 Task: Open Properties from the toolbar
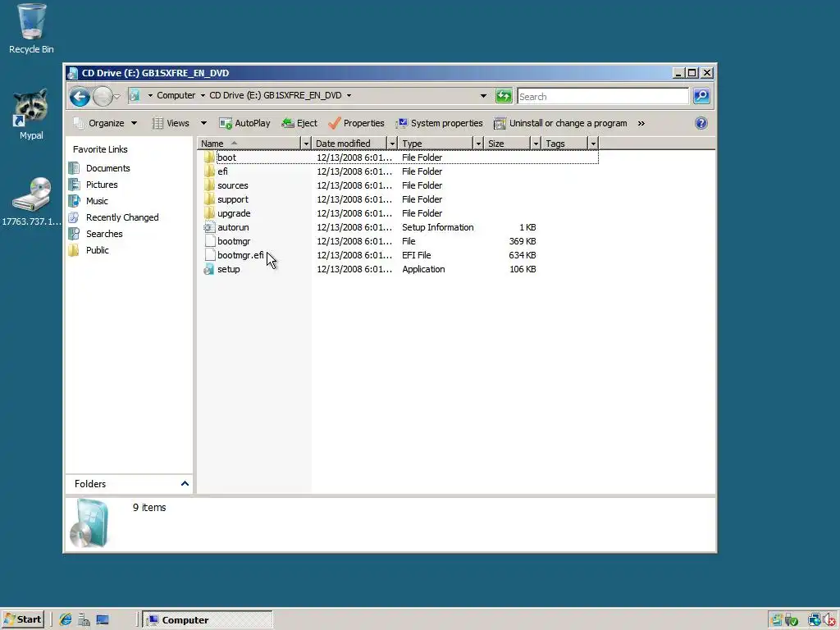point(356,123)
